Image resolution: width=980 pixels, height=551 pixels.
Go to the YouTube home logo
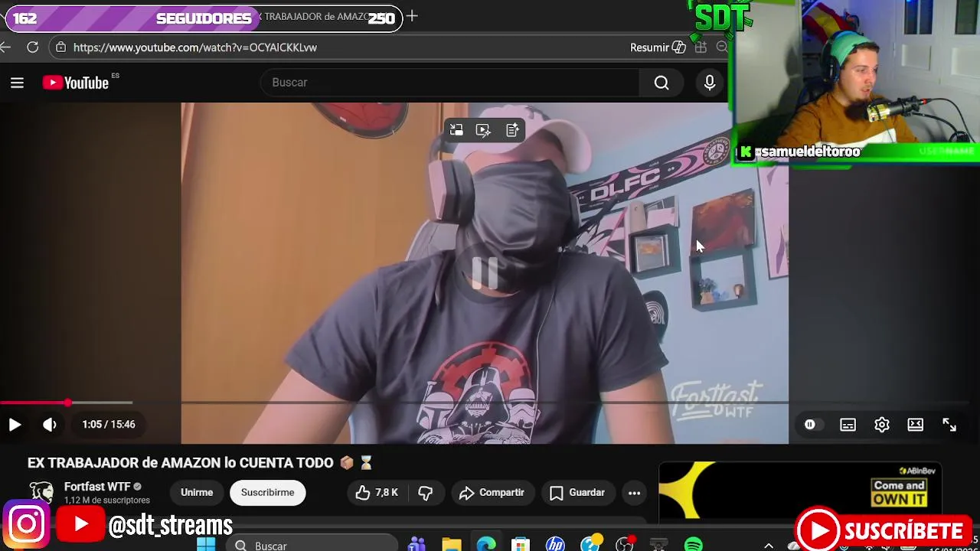[76, 83]
